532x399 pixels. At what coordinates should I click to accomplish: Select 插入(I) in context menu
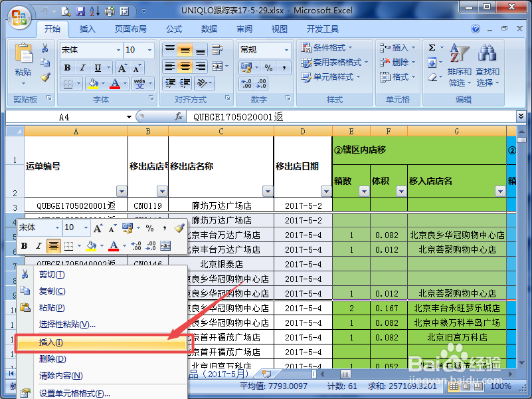coord(102,342)
